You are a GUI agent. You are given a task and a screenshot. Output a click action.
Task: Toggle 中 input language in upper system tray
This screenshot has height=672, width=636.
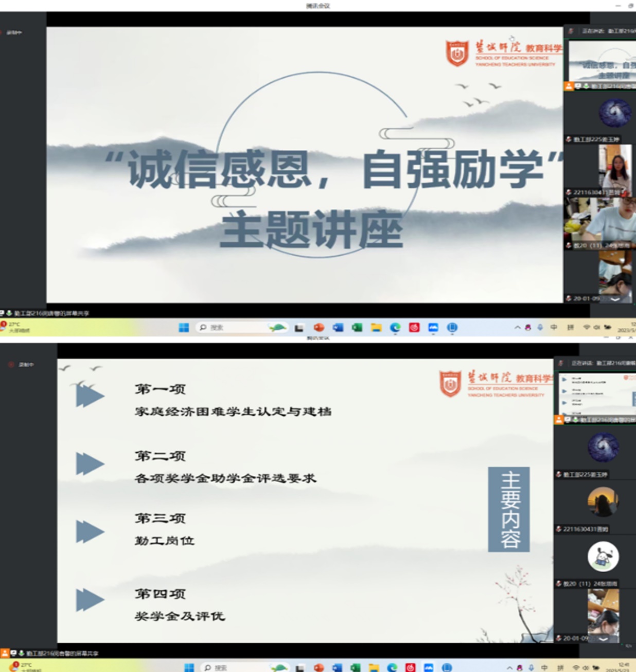[554, 327]
